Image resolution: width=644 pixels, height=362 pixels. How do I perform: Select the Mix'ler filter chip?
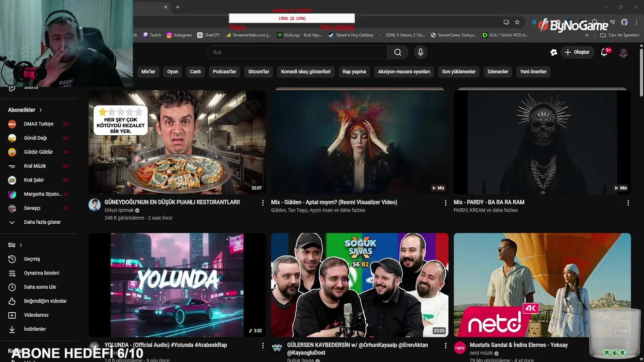[x=148, y=72]
